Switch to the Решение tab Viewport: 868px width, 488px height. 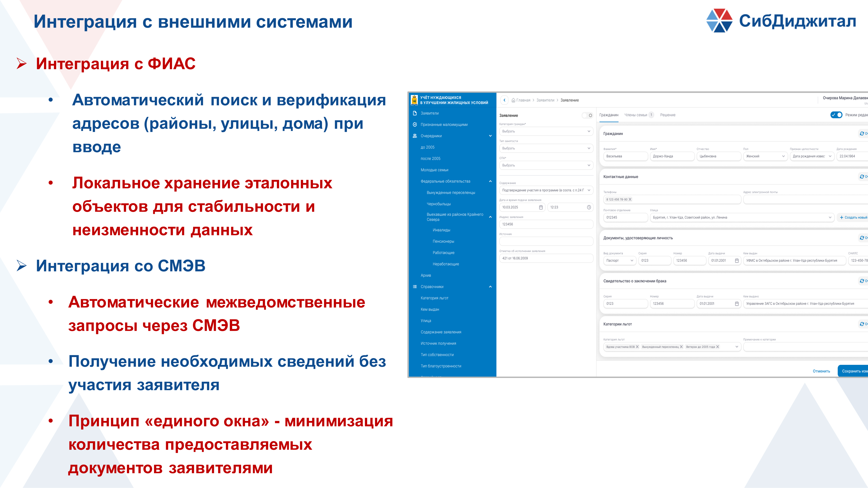[x=667, y=115]
